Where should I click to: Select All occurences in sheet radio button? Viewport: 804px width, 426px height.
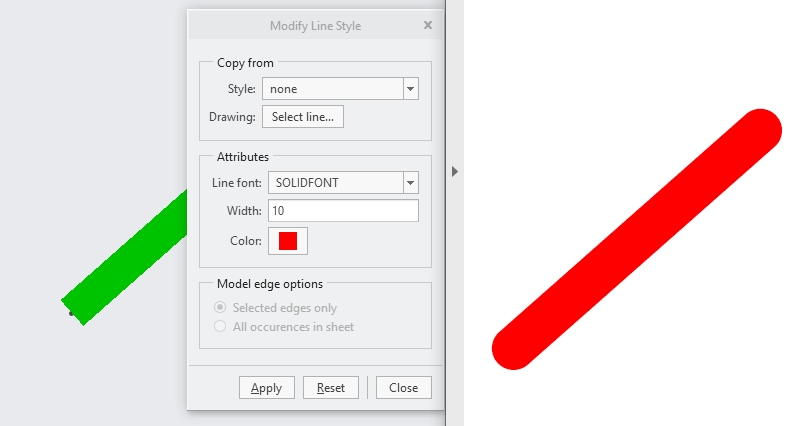[x=220, y=327]
